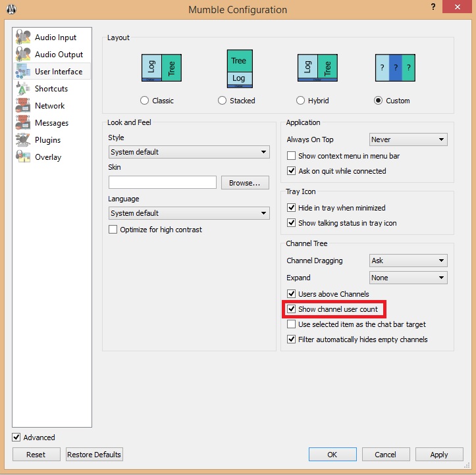The image size is (476, 475).
Task: Click the Browse... button for Skin
Action: coord(245,183)
